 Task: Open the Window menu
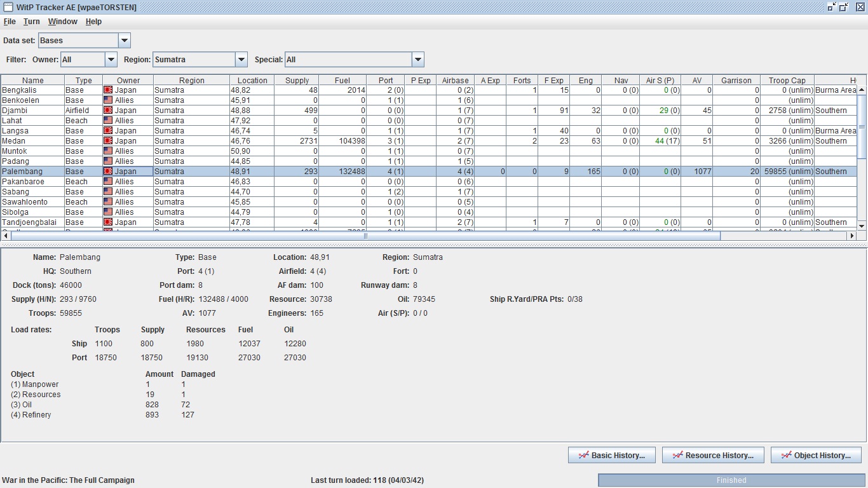[63, 22]
